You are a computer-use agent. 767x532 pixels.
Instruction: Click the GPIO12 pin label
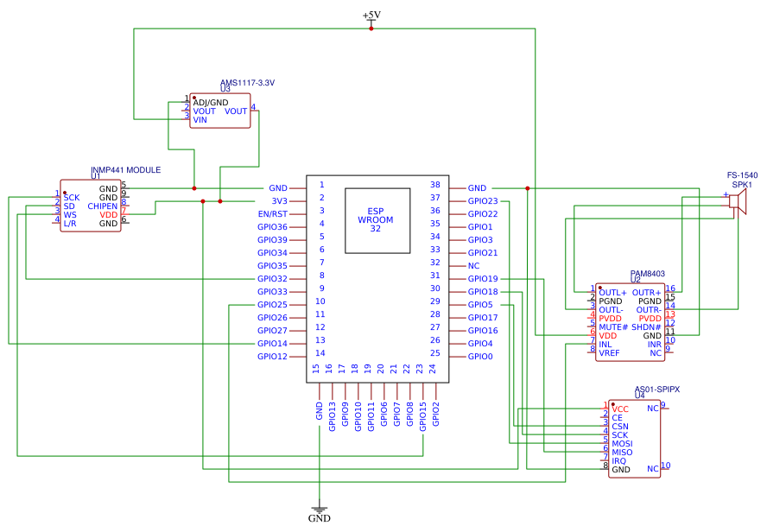coord(272,357)
